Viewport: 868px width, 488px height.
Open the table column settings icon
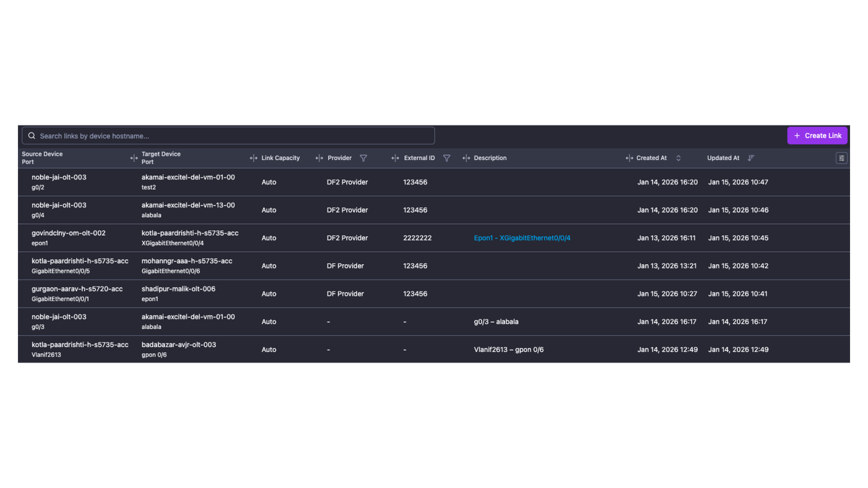(x=841, y=158)
